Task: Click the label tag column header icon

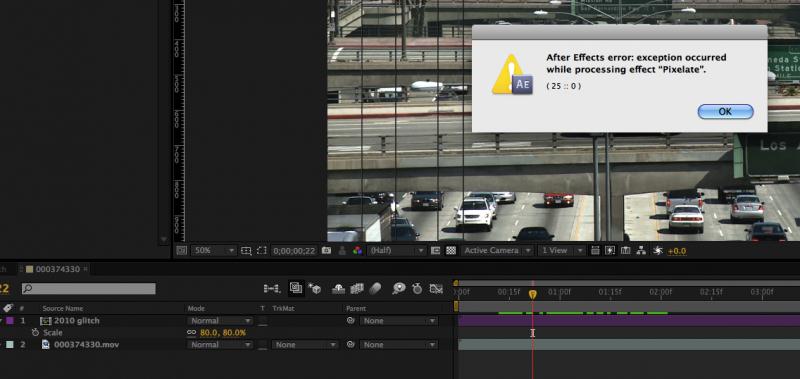Action: (8, 308)
